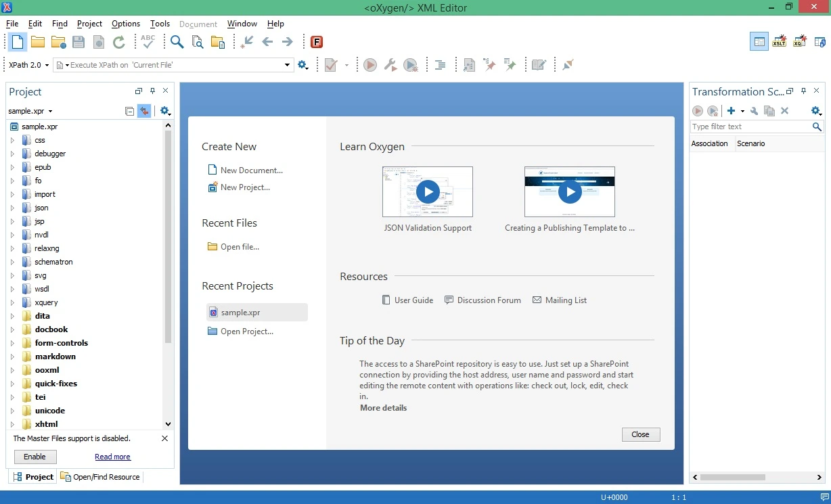Open XPath expression history dropdown arrow

(288, 65)
